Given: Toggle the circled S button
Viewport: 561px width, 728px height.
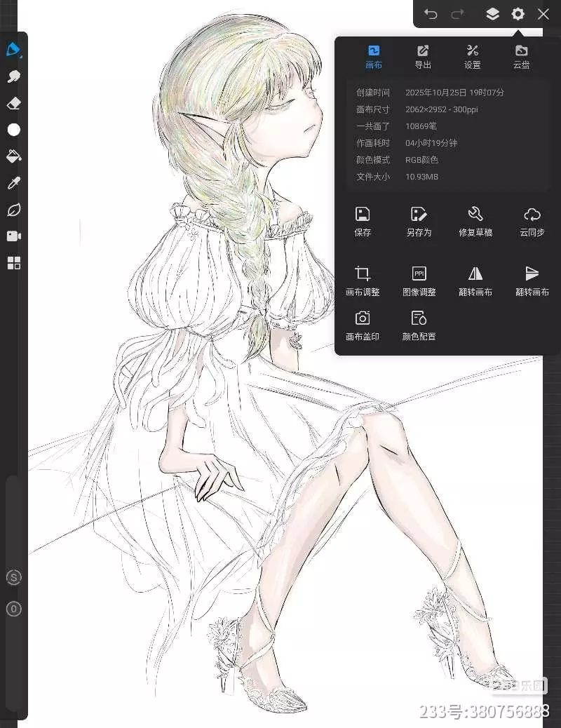Looking at the screenshot, I should (x=13, y=578).
